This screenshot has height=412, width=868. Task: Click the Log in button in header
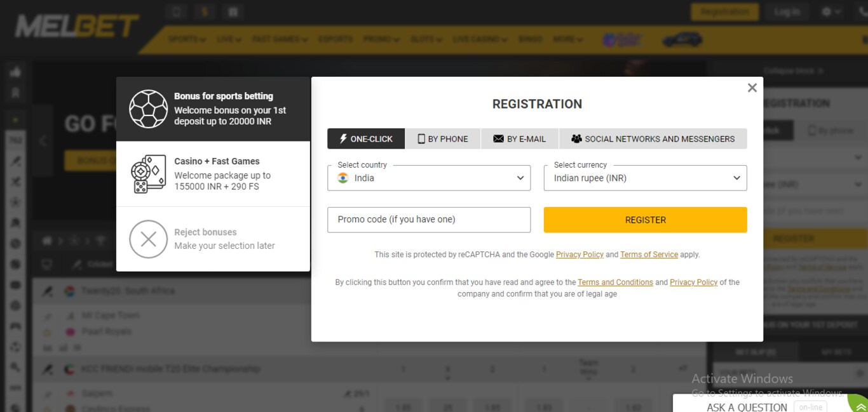787,11
